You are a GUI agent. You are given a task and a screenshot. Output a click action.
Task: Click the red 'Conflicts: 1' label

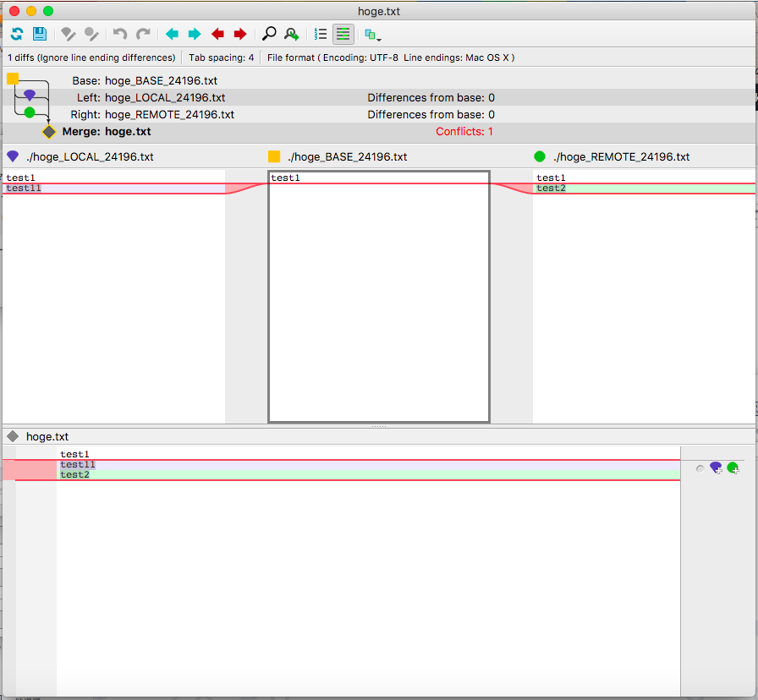(464, 131)
